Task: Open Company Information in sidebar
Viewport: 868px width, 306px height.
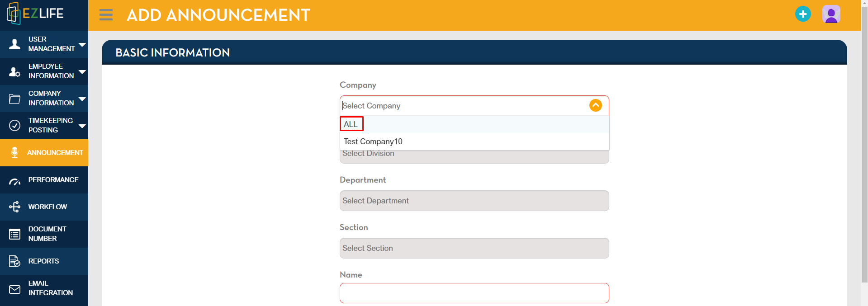Action: click(x=44, y=99)
